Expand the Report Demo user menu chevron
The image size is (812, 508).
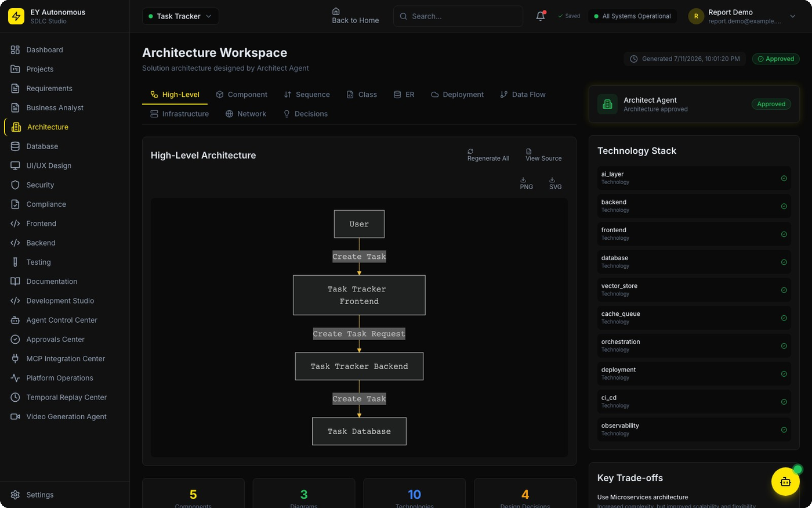click(x=793, y=16)
